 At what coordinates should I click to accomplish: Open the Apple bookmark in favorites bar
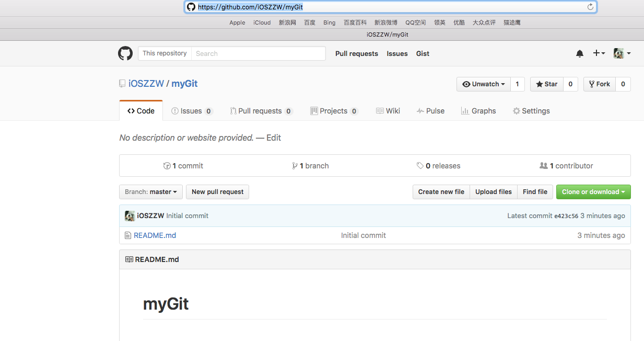[237, 22]
